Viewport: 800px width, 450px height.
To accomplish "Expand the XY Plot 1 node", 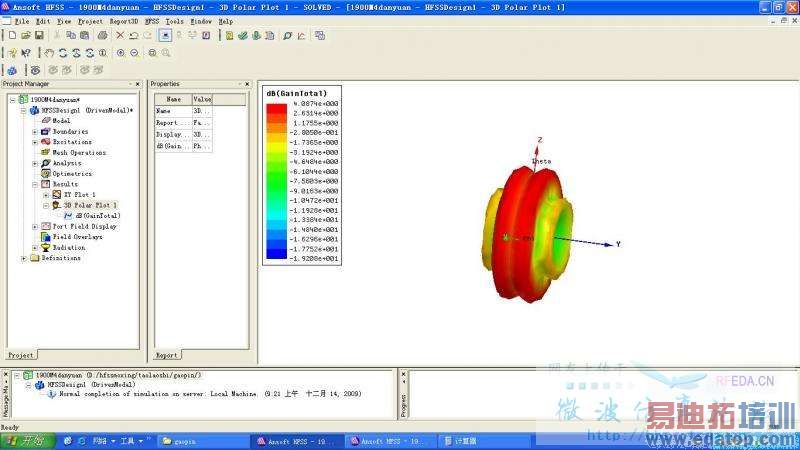I will [46, 195].
